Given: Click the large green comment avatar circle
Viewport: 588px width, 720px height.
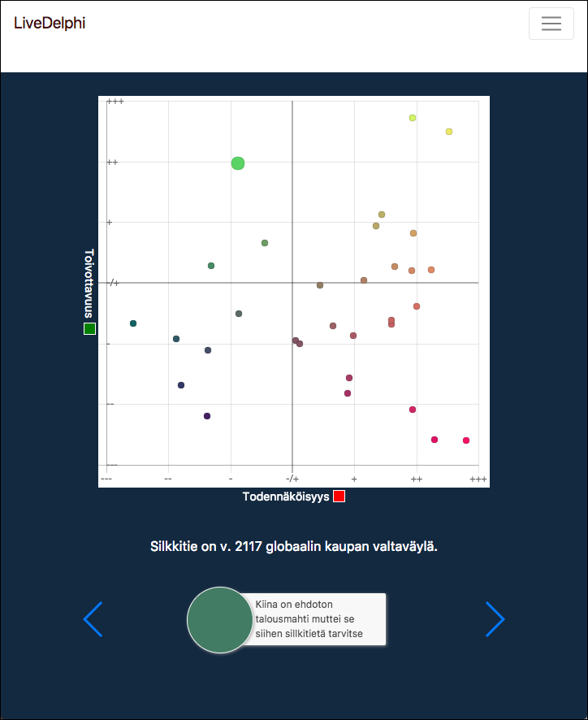Looking at the screenshot, I should coord(220,620).
